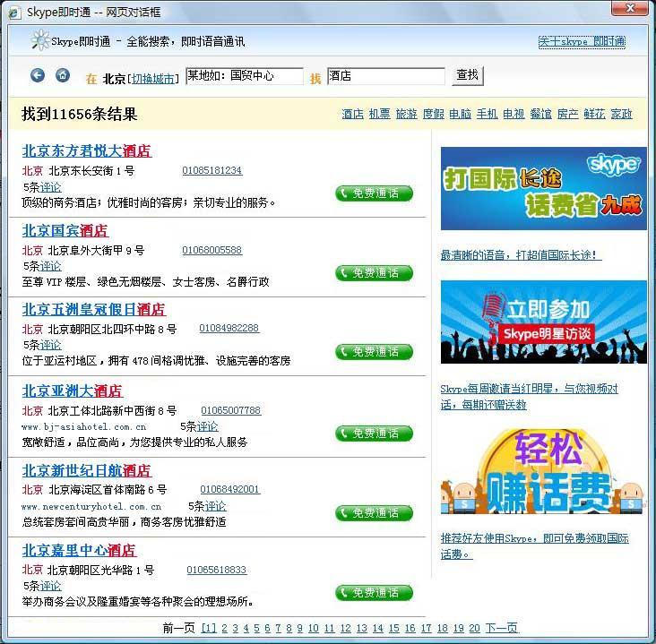
Task: View 评论 for 北京亚洲大酒店
Action: 208,426
